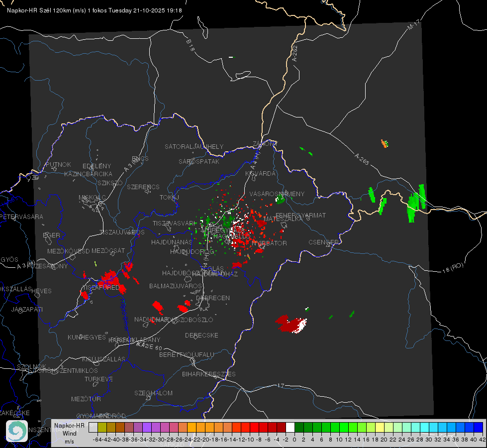Choose the yellow swatch at 18 m/s

380,428
